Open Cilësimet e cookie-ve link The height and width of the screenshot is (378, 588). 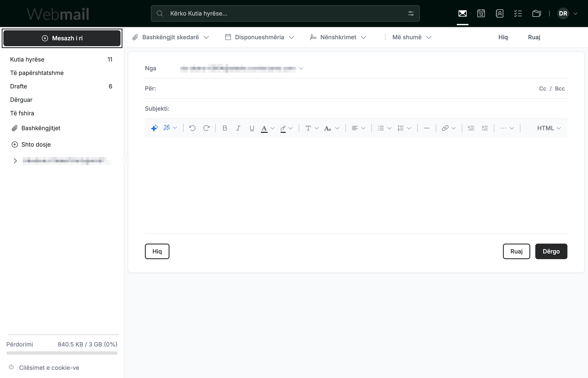pyautogui.click(x=49, y=367)
